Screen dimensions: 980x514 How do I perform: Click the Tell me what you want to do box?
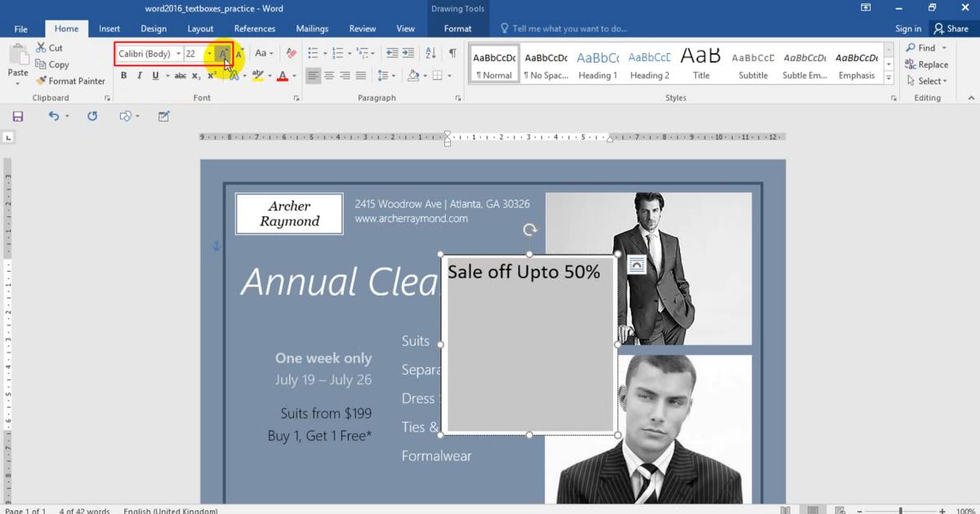[x=563, y=29]
